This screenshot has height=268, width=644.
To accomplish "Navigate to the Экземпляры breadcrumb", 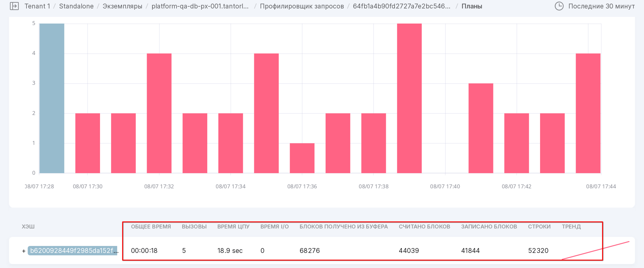I will coord(122,6).
